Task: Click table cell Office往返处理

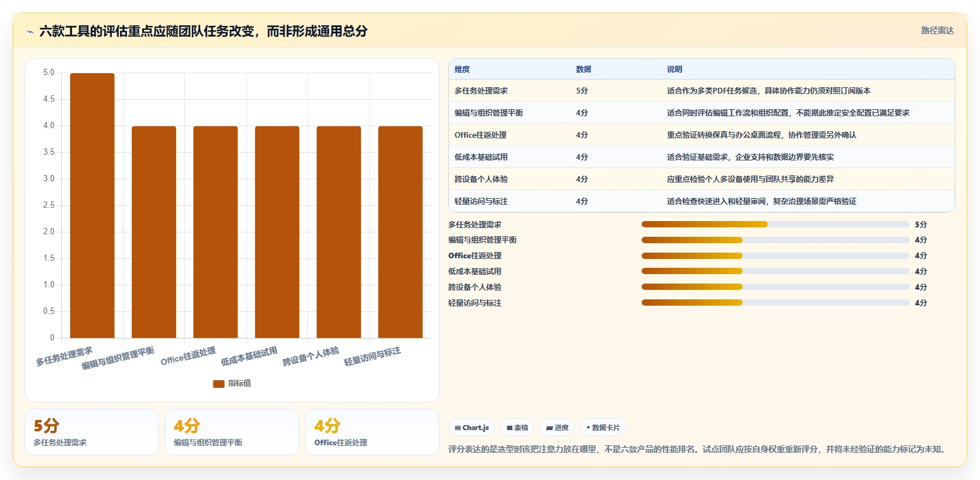Action: tap(481, 135)
